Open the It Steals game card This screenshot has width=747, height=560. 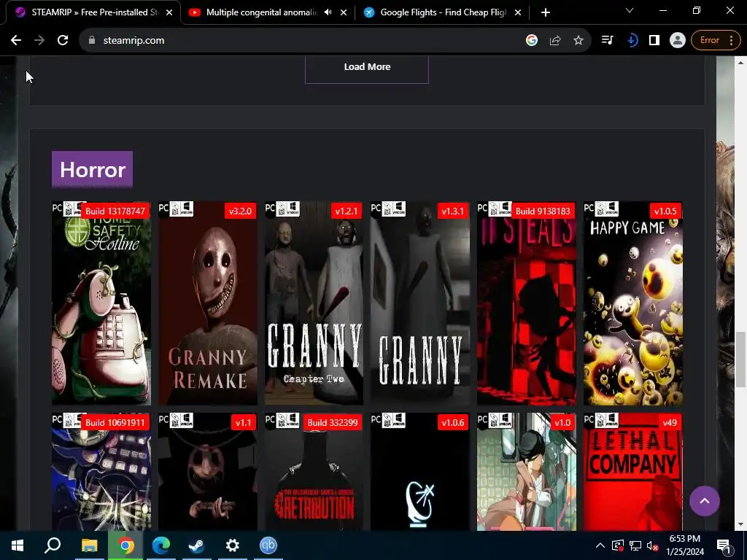click(527, 303)
